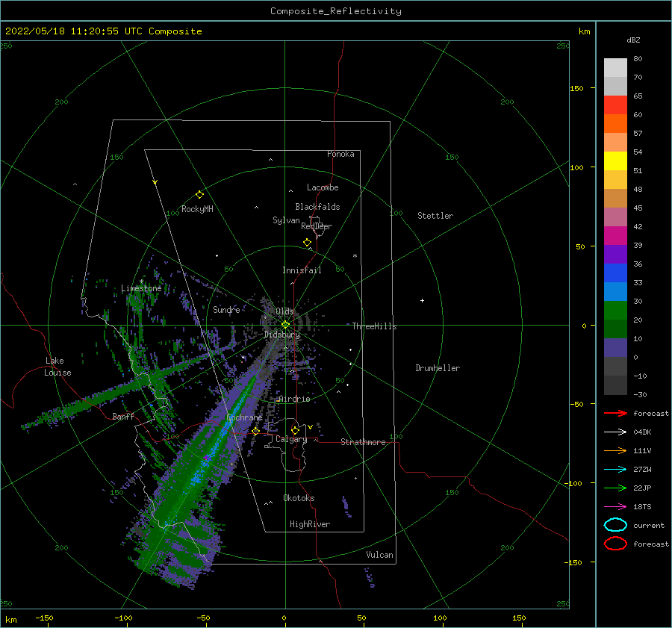Screen dimensions: 672x628
Task: Click the Cochrane label
Action: (244, 417)
